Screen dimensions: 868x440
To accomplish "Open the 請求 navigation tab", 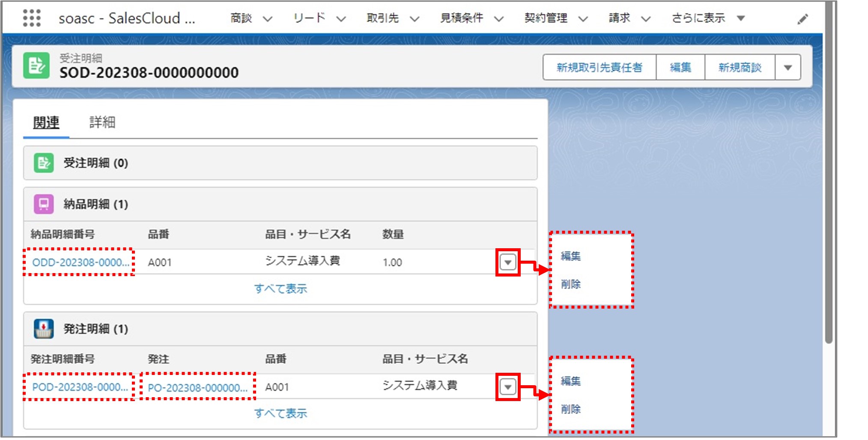I will (x=619, y=18).
